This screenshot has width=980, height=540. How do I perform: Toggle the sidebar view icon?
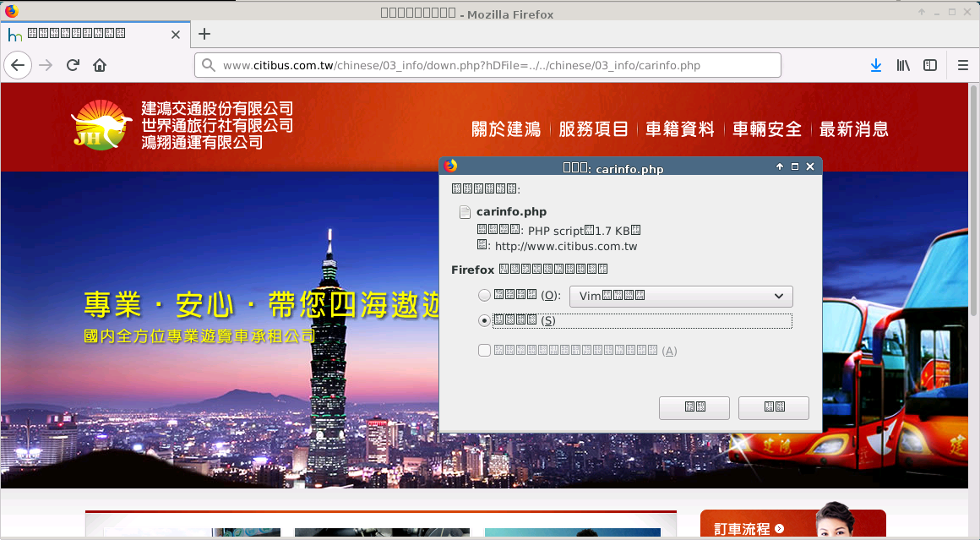point(930,65)
